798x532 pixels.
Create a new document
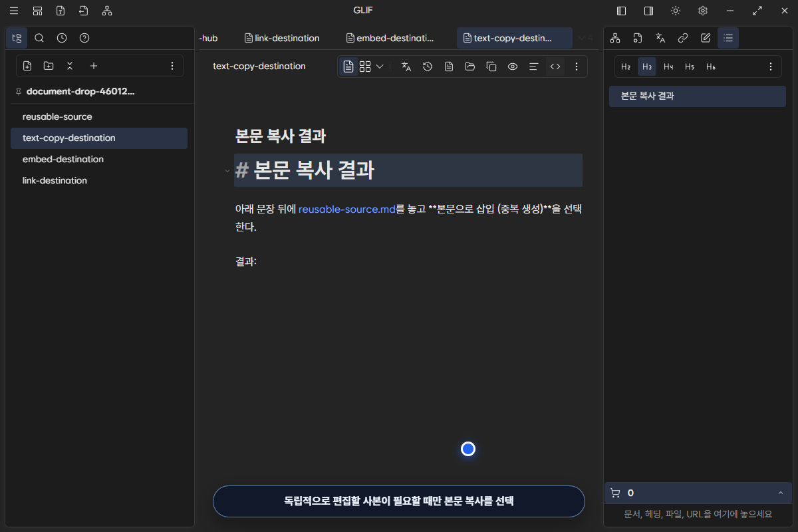tap(27, 66)
